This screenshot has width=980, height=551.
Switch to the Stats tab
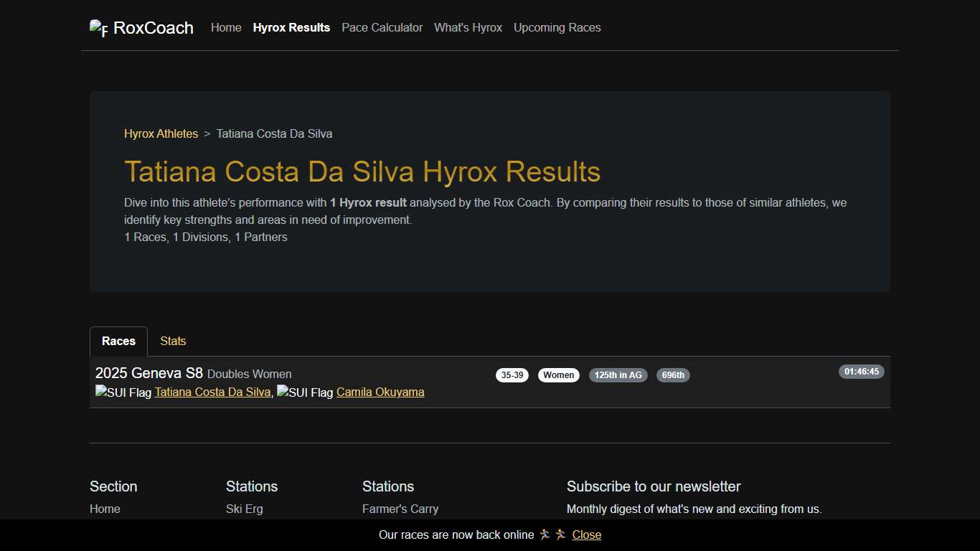172,341
